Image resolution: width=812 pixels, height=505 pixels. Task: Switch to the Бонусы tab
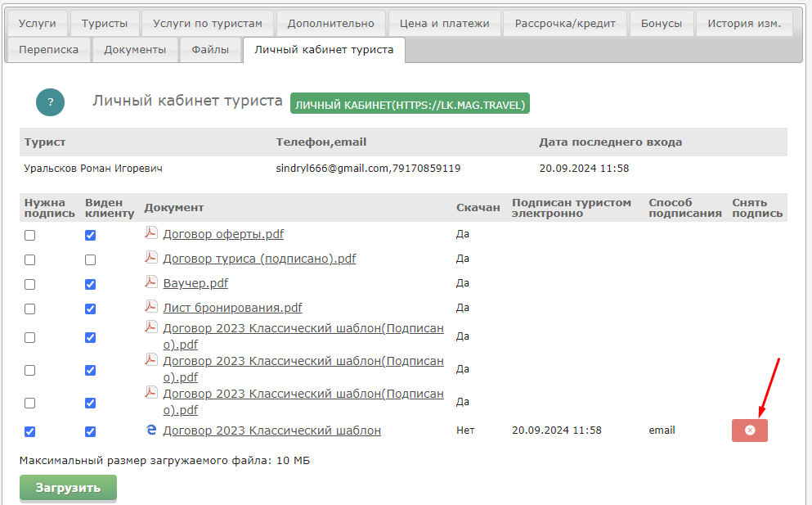click(662, 24)
